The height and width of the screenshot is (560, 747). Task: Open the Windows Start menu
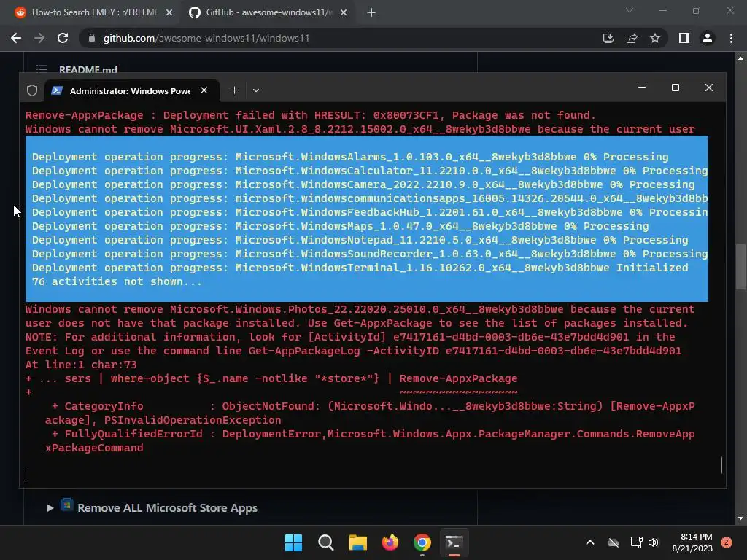coord(293,542)
